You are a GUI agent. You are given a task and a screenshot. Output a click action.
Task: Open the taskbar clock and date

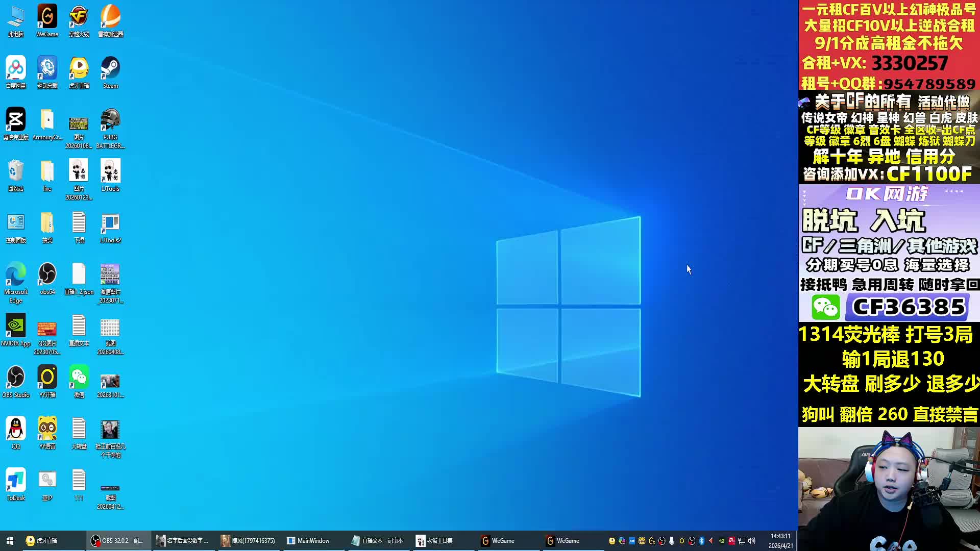pos(780,541)
